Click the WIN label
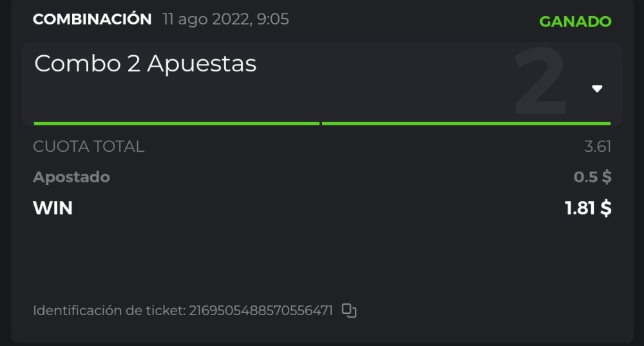Image resolution: width=644 pixels, height=346 pixels. point(53,208)
